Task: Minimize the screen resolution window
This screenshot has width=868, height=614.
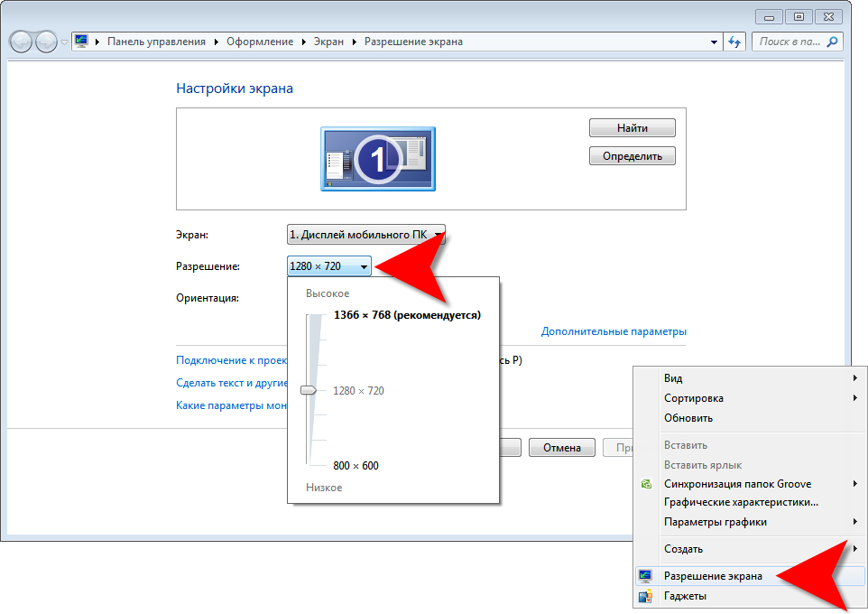Action: [769, 17]
